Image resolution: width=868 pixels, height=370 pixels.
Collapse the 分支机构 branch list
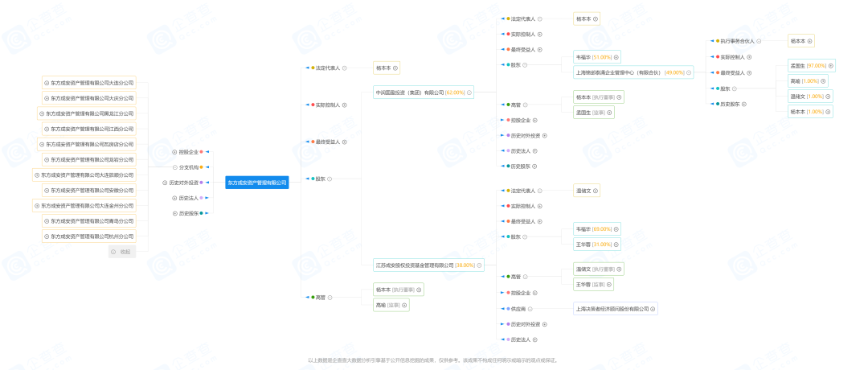(x=175, y=167)
